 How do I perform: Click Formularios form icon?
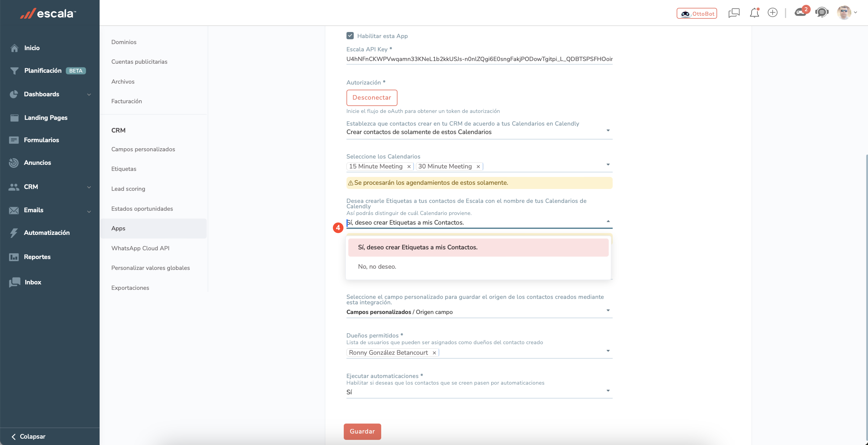(x=14, y=140)
